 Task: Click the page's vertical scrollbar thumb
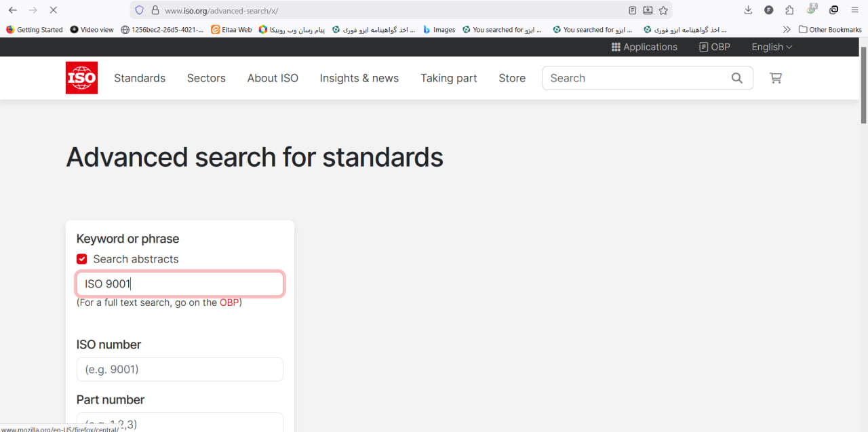(x=863, y=85)
